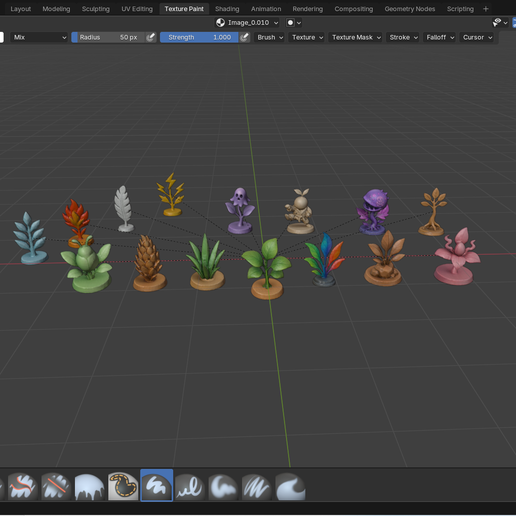Click the green grass tuft model

tap(207, 263)
